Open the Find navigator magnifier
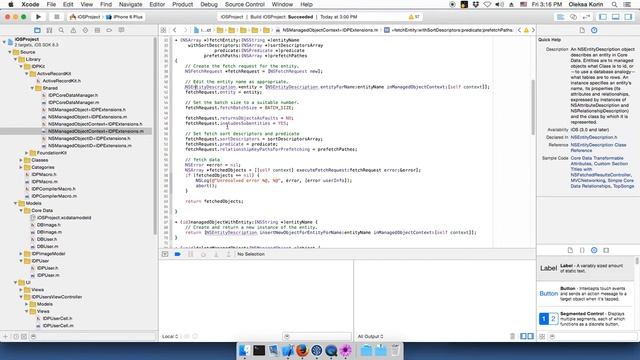 pyautogui.click(x=61, y=30)
